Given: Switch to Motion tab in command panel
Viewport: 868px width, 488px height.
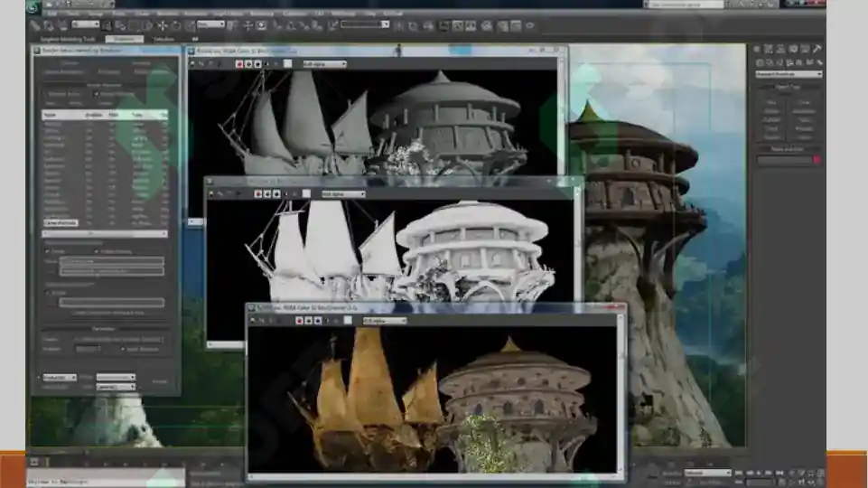Looking at the screenshot, I should coord(793,49).
